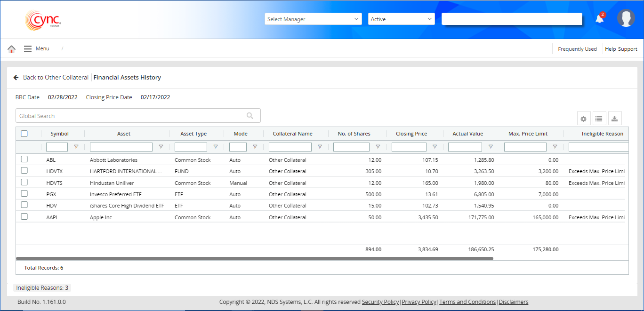Select the ABL row checkbox
This screenshot has width=644, height=311.
24,159
